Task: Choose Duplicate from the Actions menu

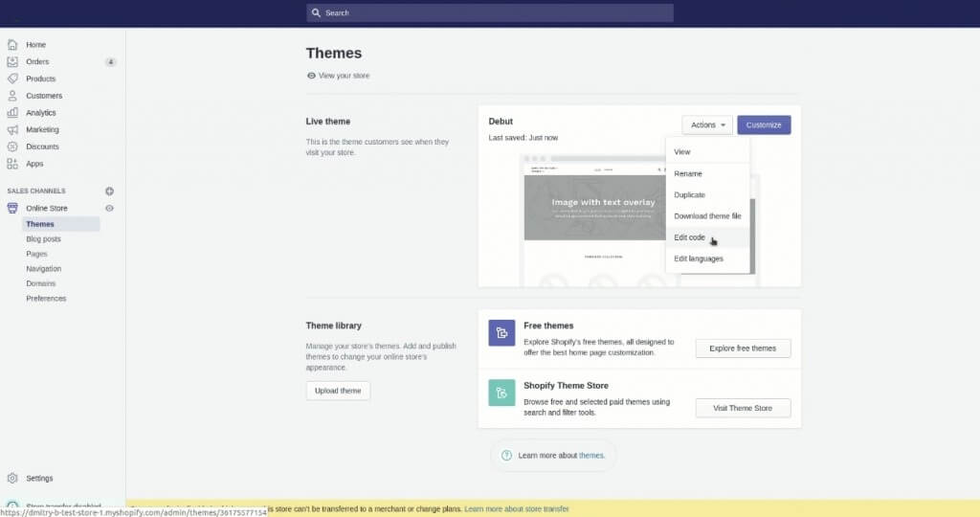Action: tap(707, 194)
